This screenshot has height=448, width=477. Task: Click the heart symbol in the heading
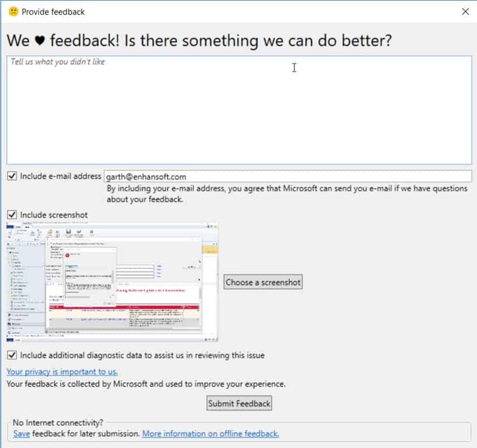40,41
